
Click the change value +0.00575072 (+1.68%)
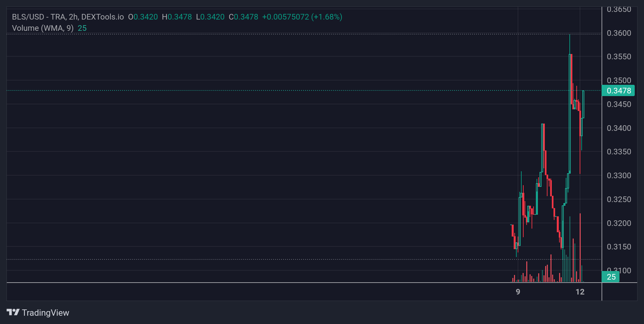point(302,17)
